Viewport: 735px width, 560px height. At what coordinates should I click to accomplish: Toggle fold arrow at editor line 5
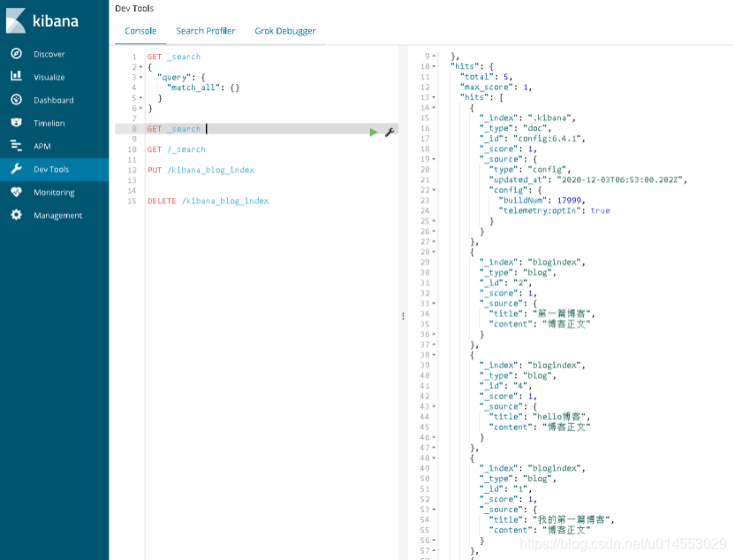coord(140,98)
